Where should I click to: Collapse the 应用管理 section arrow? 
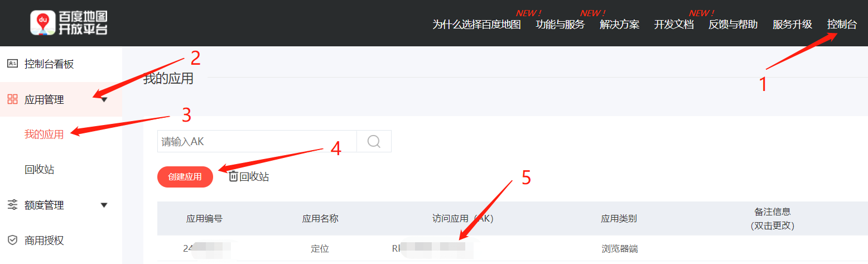(104, 100)
